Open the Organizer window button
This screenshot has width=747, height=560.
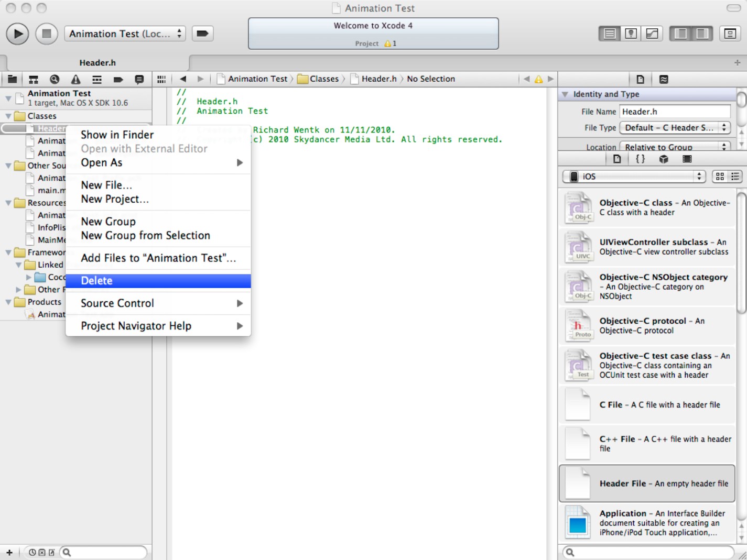[x=730, y=34]
